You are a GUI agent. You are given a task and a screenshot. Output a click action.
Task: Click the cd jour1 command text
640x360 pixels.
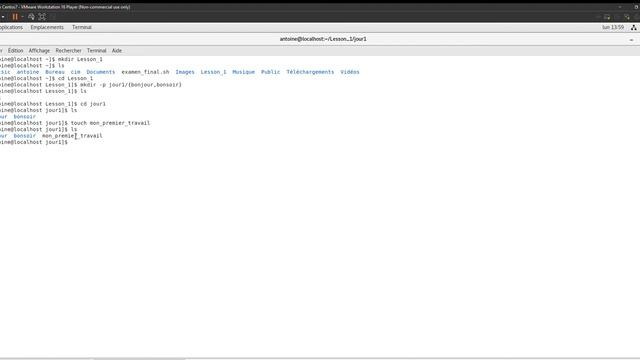point(93,104)
